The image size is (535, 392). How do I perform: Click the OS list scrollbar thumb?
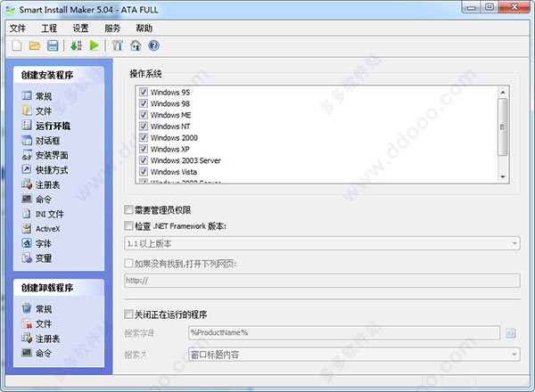click(503, 127)
